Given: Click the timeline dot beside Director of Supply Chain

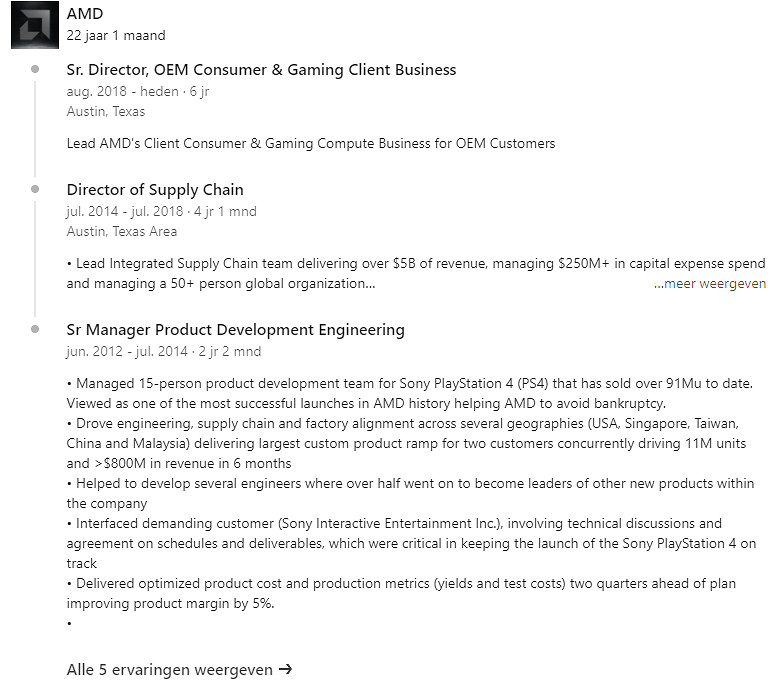Looking at the screenshot, I should [x=36, y=189].
